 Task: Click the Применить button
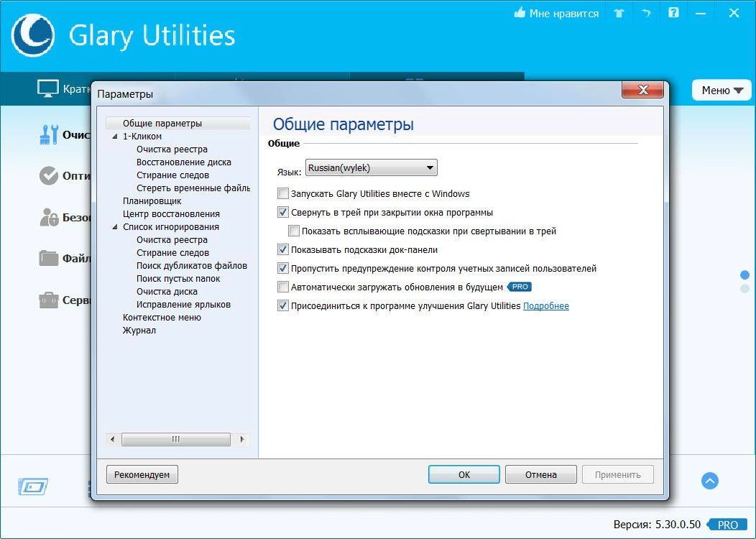pyautogui.click(x=617, y=474)
